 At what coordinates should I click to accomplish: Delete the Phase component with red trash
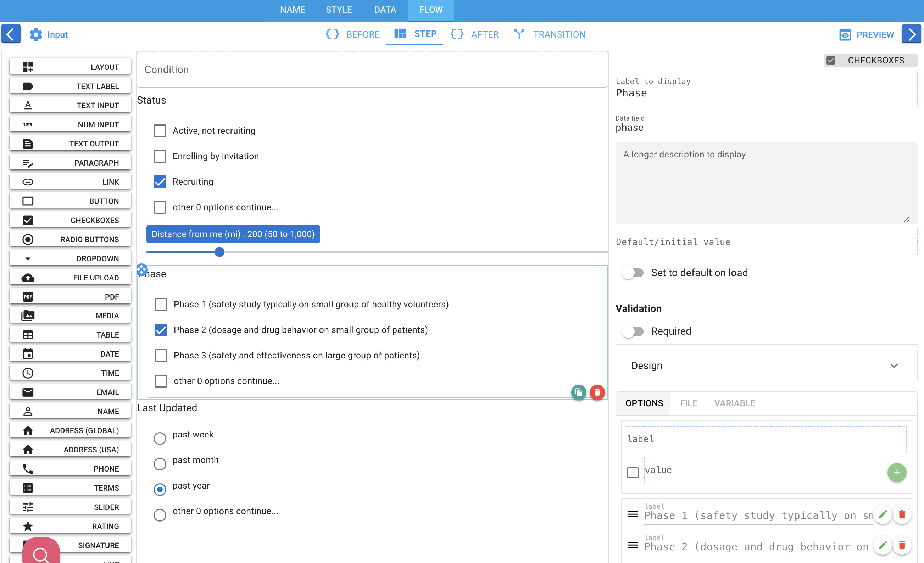(x=597, y=392)
